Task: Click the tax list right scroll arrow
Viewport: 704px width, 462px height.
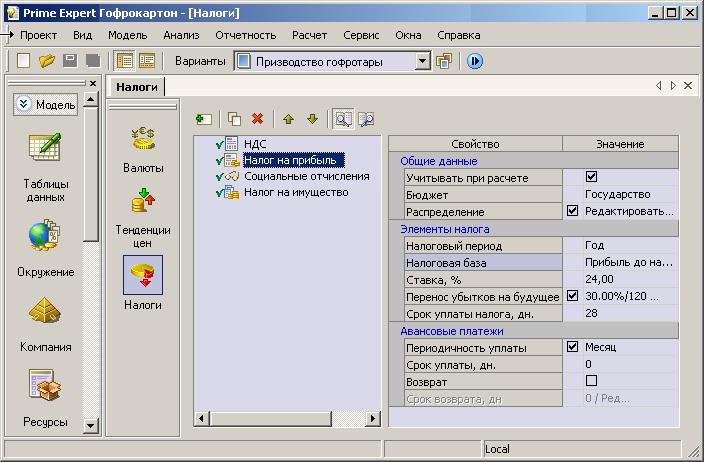Action: coord(372,418)
